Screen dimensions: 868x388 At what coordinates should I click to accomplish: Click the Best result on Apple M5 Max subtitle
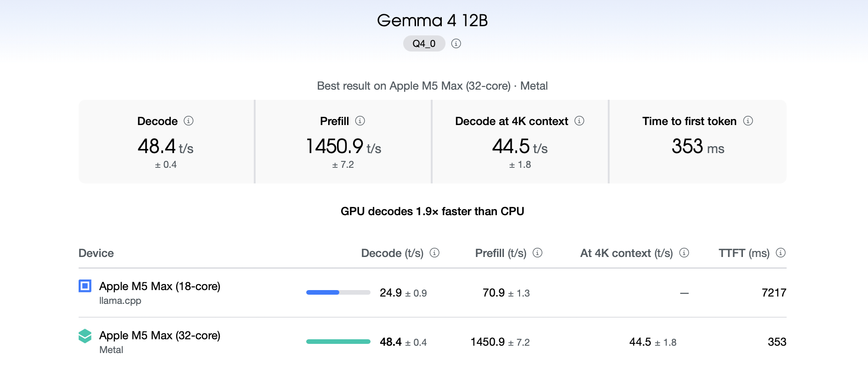(x=432, y=86)
